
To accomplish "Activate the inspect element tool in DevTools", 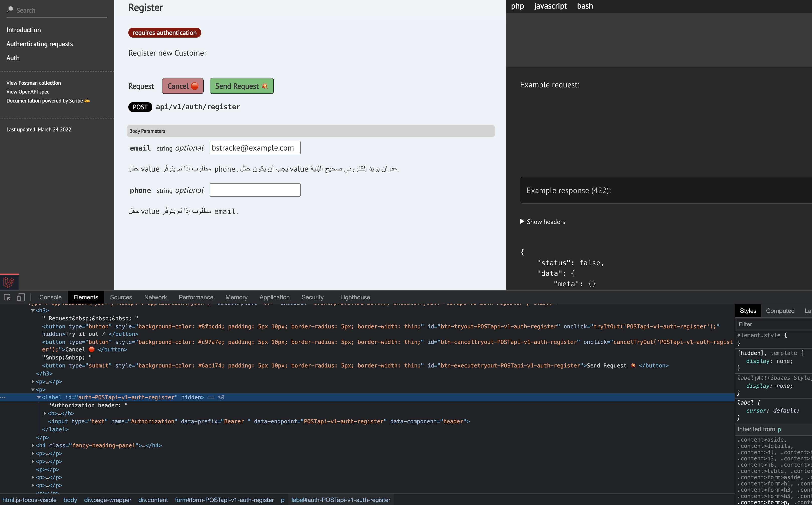I will [x=7, y=297].
